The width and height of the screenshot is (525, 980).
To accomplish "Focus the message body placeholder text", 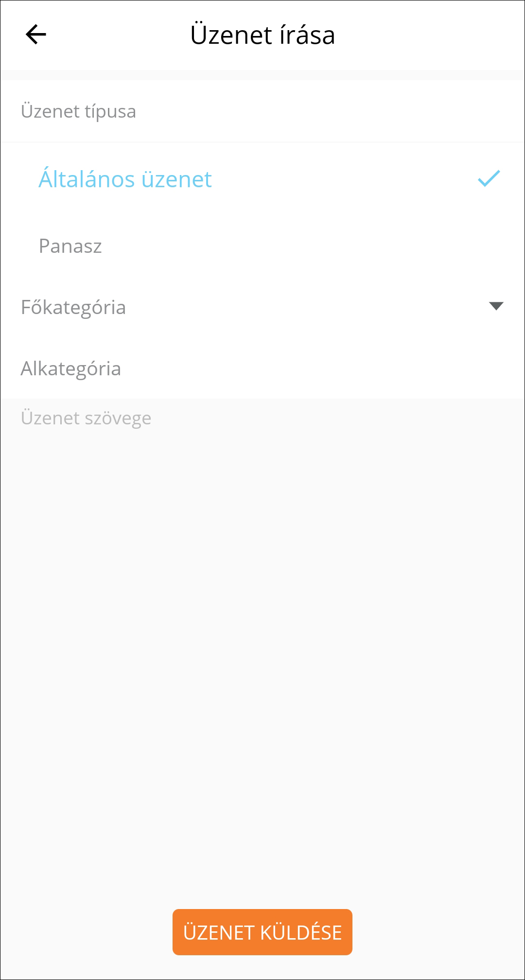I will (x=86, y=418).
